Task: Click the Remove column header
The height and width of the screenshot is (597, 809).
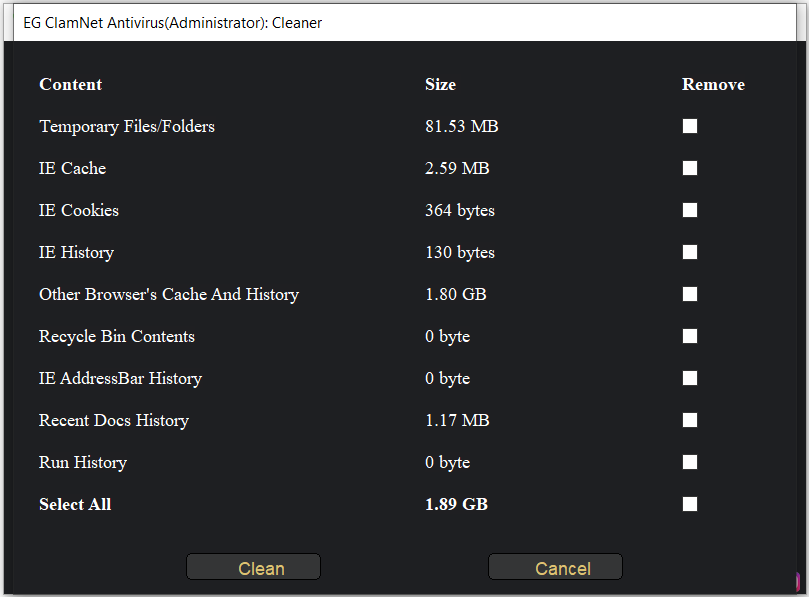Action: [713, 84]
